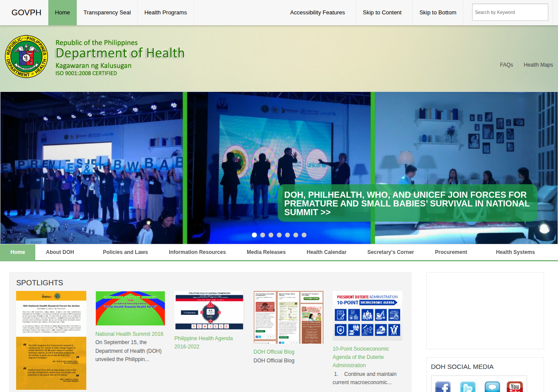
Task: Open the Media Releases menu
Action: pyautogui.click(x=266, y=252)
